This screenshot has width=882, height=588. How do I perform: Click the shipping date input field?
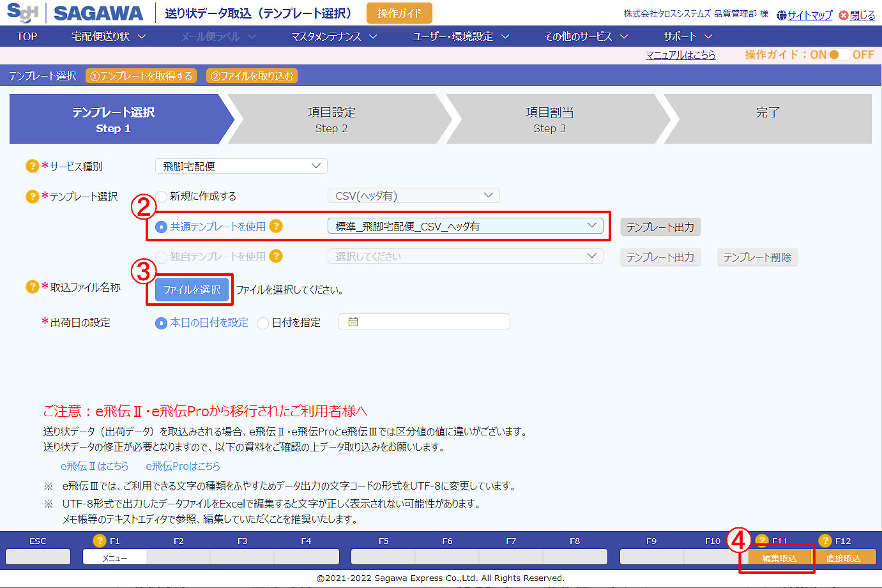click(x=423, y=322)
